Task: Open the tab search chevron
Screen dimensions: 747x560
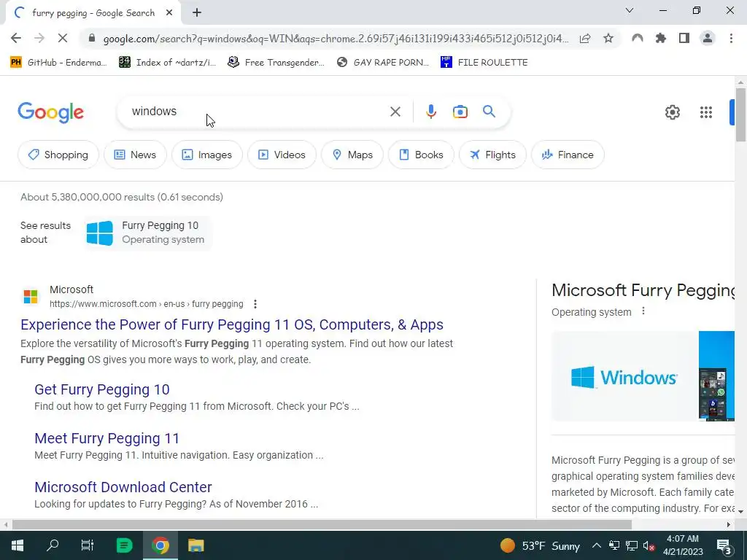Action: coord(630,10)
